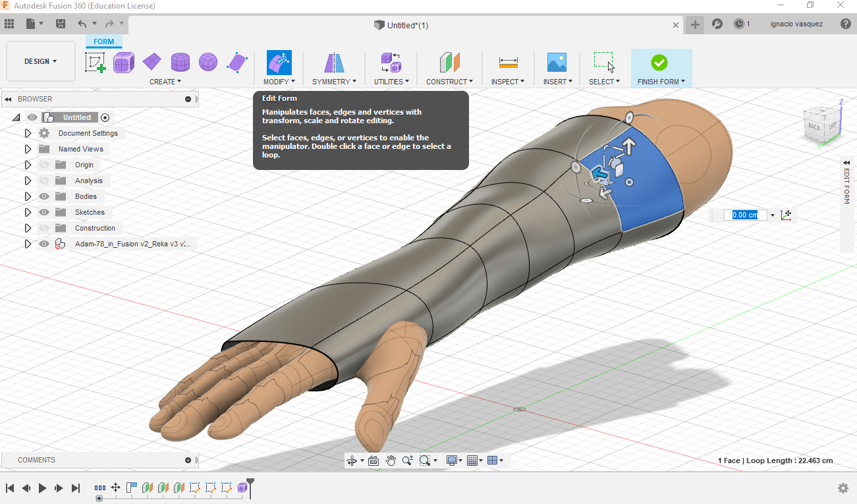Toggle Construction folder visibility
The height and width of the screenshot is (504, 857).
click(44, 228)
